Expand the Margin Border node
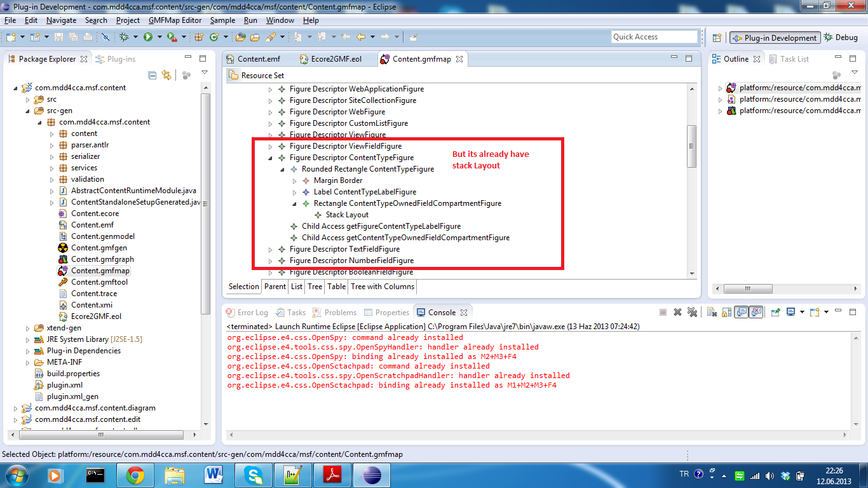 294,180
